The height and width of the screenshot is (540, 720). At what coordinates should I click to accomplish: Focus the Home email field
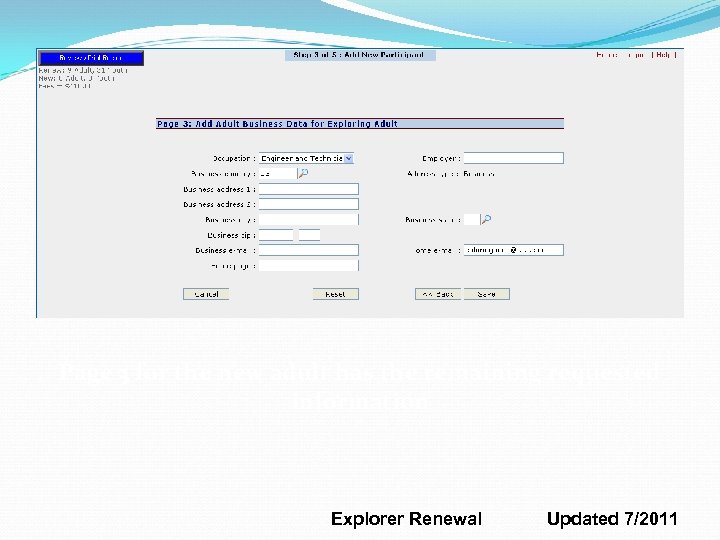[x=513, y=250]
